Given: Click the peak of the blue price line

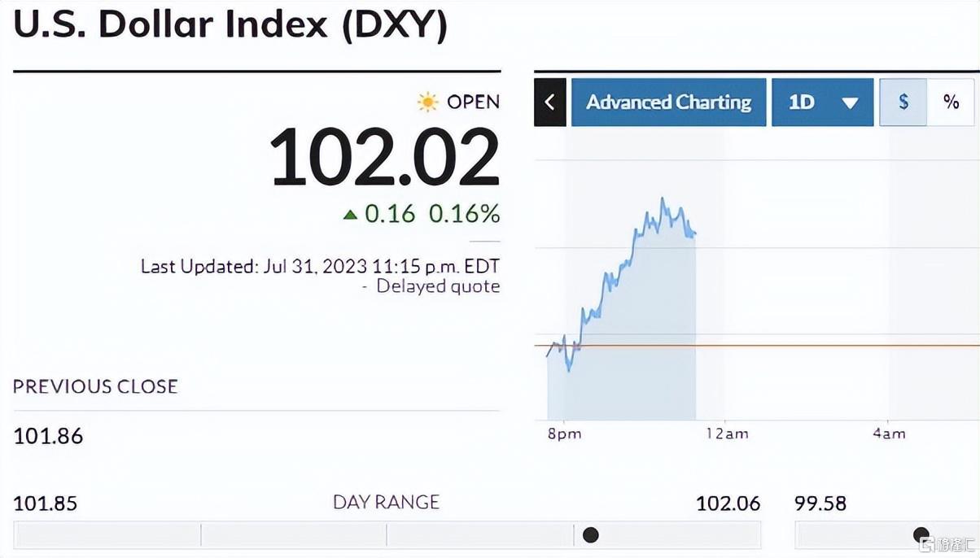Looking at the screenshot, I should click(x=663, y=198).
